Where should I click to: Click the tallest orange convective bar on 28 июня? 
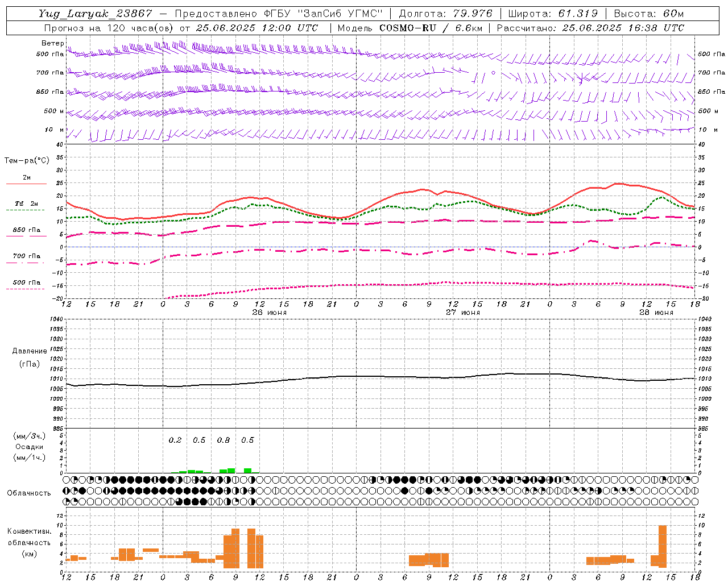(x=662, y=546)
